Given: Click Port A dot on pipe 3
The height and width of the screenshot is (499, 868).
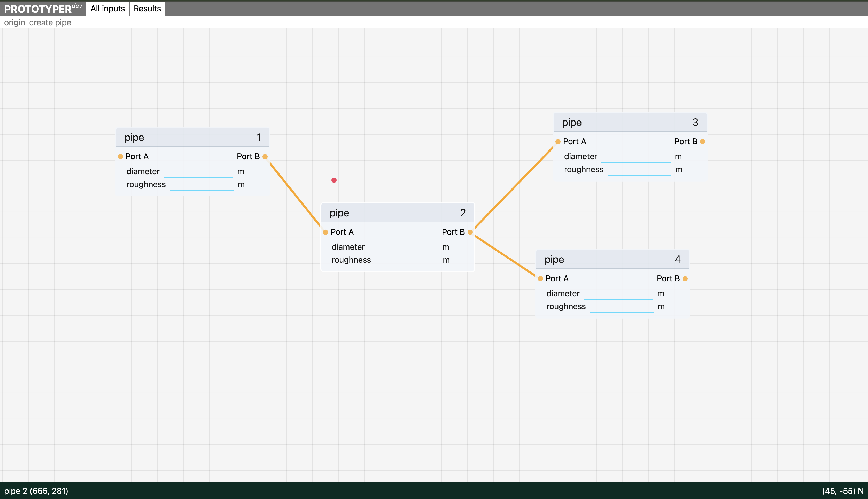Looking at the screenshot, I should pyautogui.click(x=558, y=141).
